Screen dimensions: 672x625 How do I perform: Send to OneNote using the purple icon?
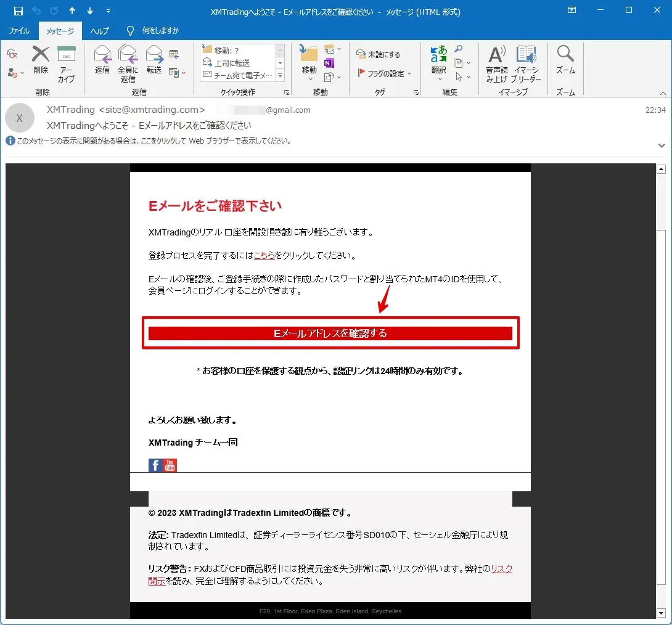tap(329, 63)
